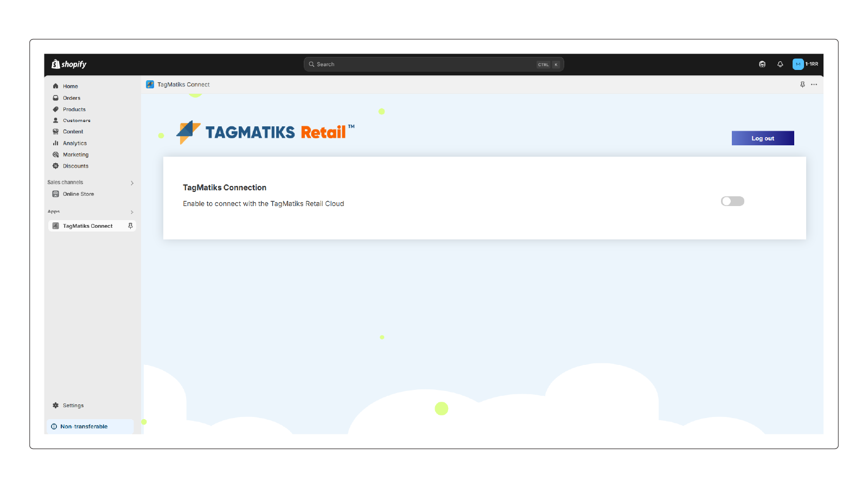The image size is (868, 488).
Task: Open Discounts page from the sidebar
Action: coord(75,166)
